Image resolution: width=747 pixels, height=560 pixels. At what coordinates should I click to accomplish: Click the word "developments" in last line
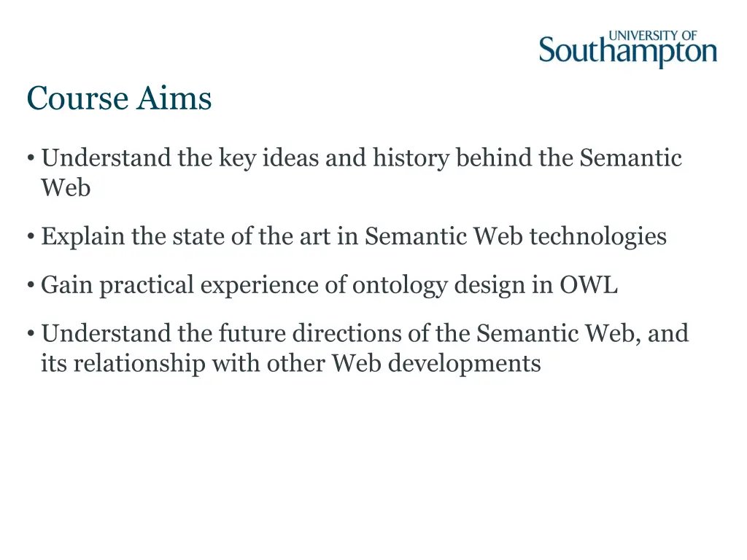(464, 363)
